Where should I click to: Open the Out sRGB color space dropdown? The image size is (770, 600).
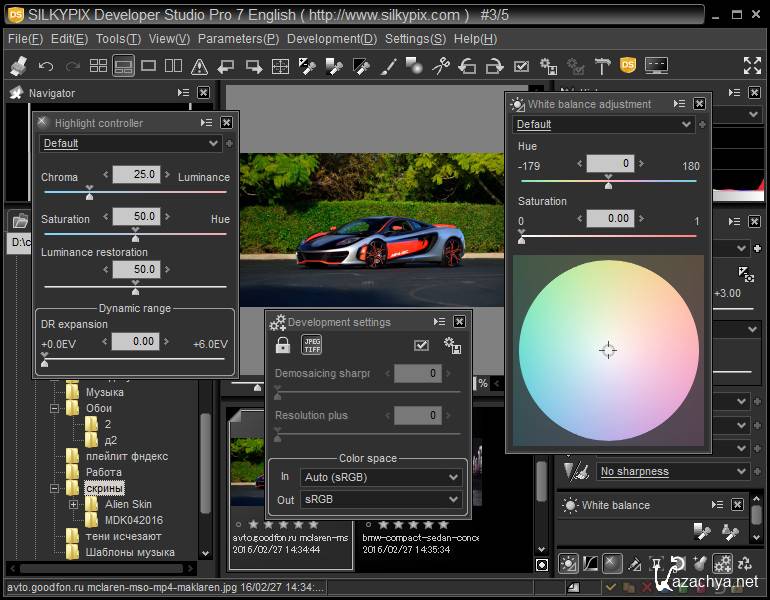(x=381, y=499)
